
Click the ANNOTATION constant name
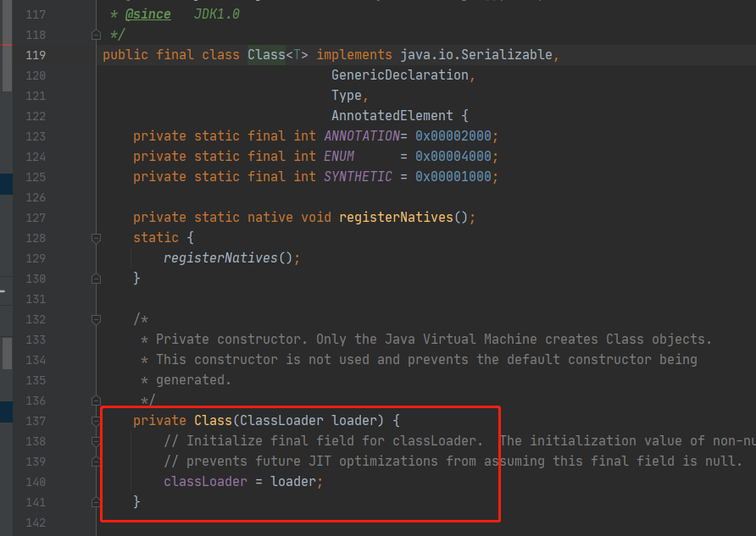362,135
